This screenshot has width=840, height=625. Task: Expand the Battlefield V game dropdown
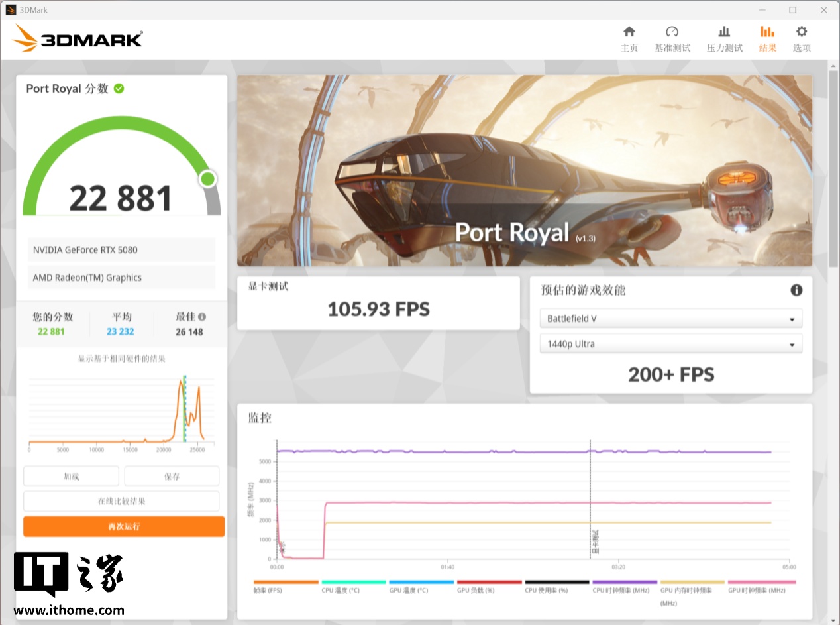pos(670,319)
